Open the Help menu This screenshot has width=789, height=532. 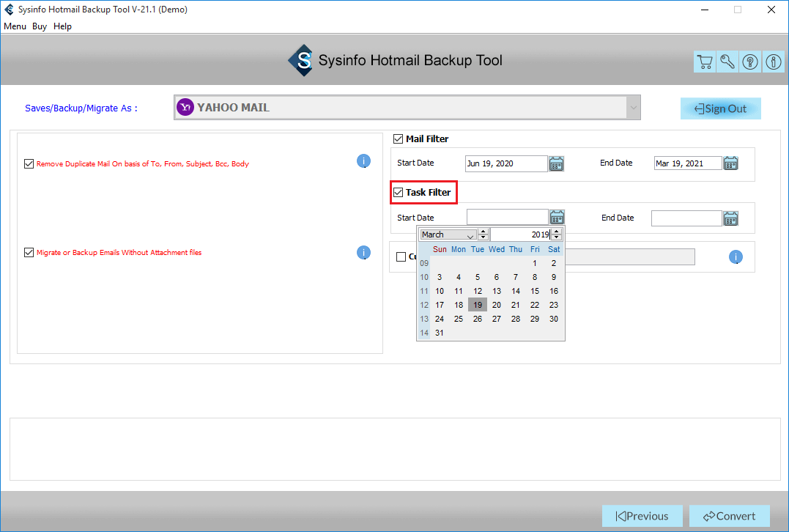(62, 26)
